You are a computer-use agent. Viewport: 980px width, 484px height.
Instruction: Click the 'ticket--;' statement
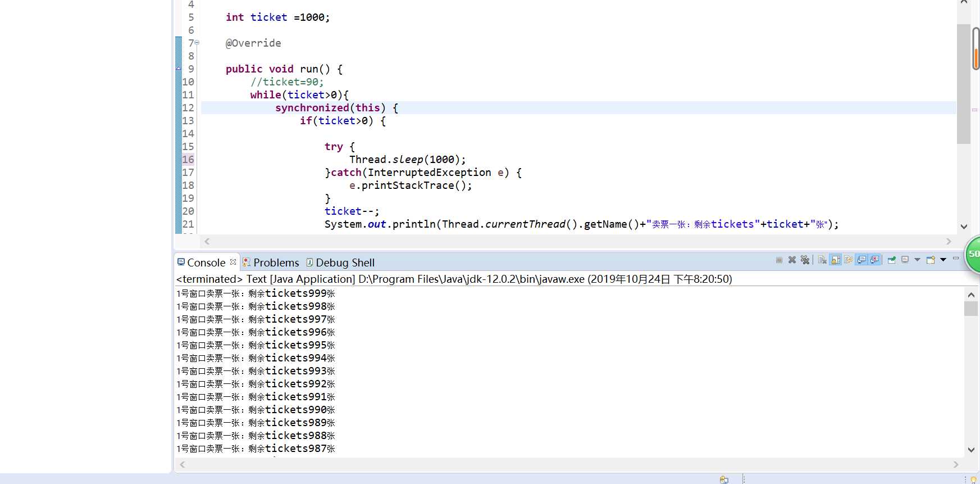tap(352, 211)
